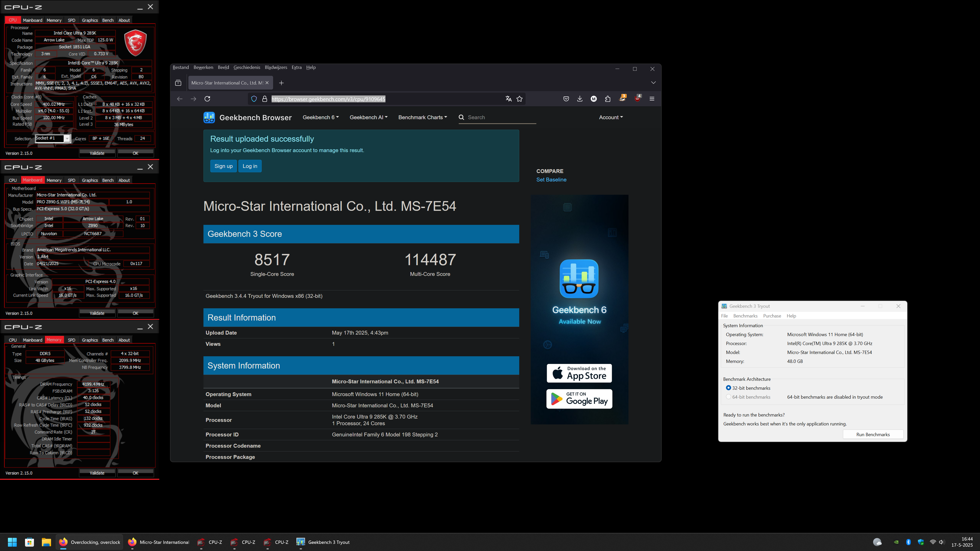Switch to Geekbench 3 Tryout taskbar item

pos(323,542)
